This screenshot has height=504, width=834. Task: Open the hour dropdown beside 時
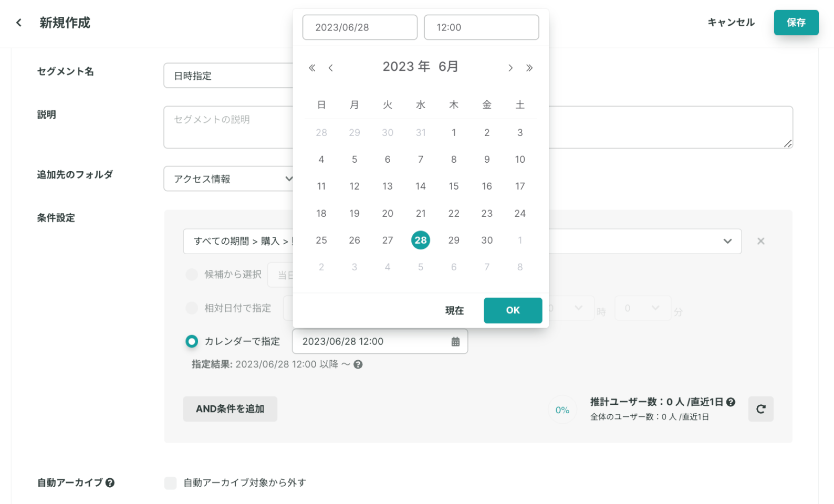coord(571,308)
